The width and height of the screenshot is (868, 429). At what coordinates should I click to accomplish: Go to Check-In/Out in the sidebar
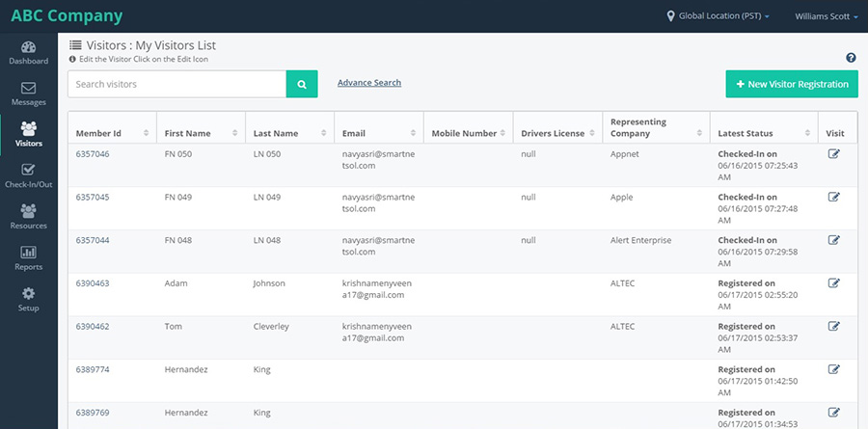pos(28,176)
